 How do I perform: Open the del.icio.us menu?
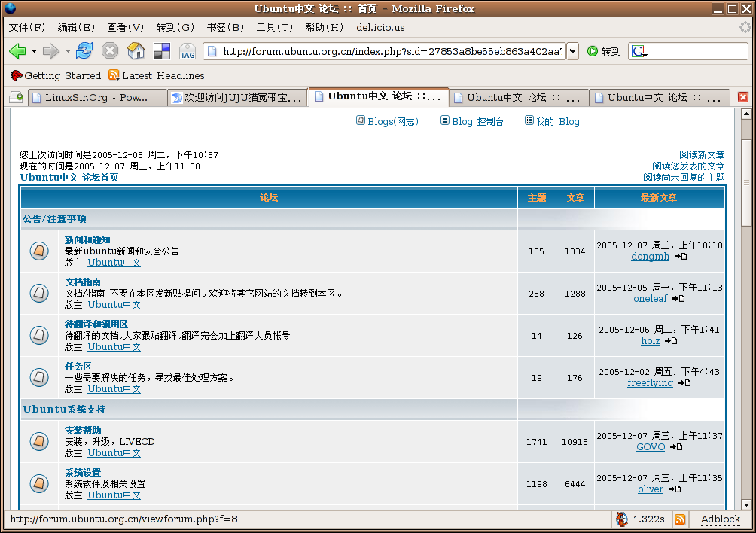pos(380,27)
